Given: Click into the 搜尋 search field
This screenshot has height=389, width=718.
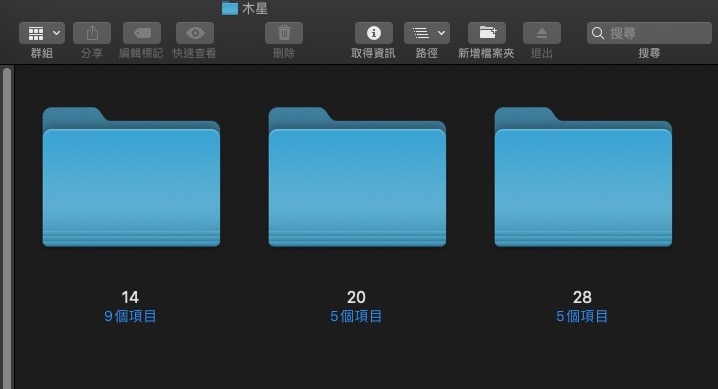Looking at the screenshot, I should point(649,33).
